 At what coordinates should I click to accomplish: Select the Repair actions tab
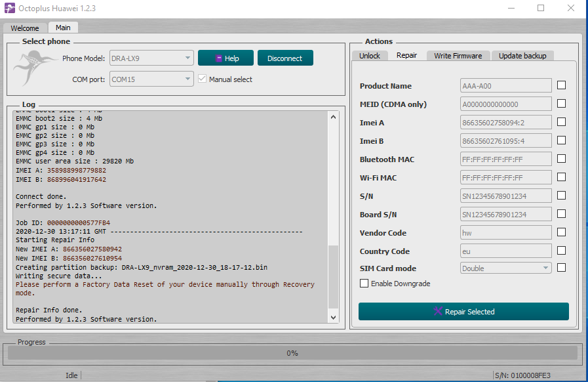click(406, 55)
